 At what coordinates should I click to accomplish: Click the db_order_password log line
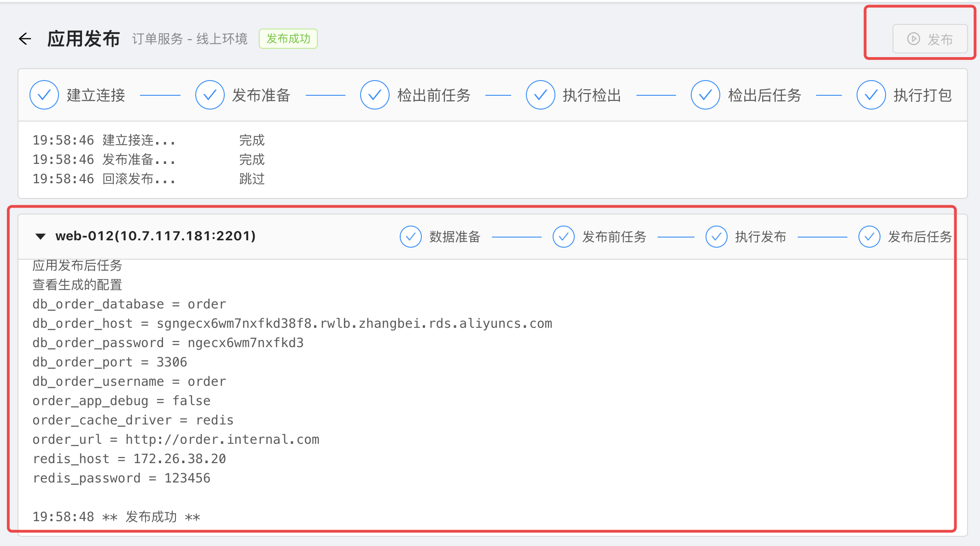point(168,343)
